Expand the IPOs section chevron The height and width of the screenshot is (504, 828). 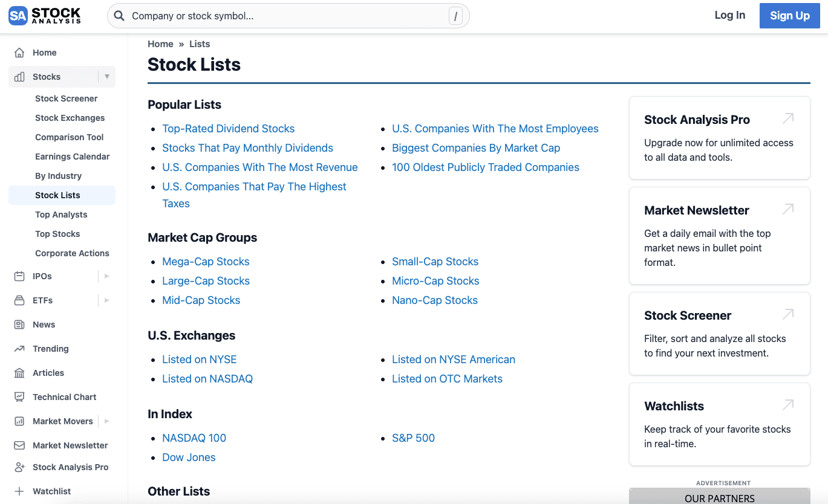[106, 276]
